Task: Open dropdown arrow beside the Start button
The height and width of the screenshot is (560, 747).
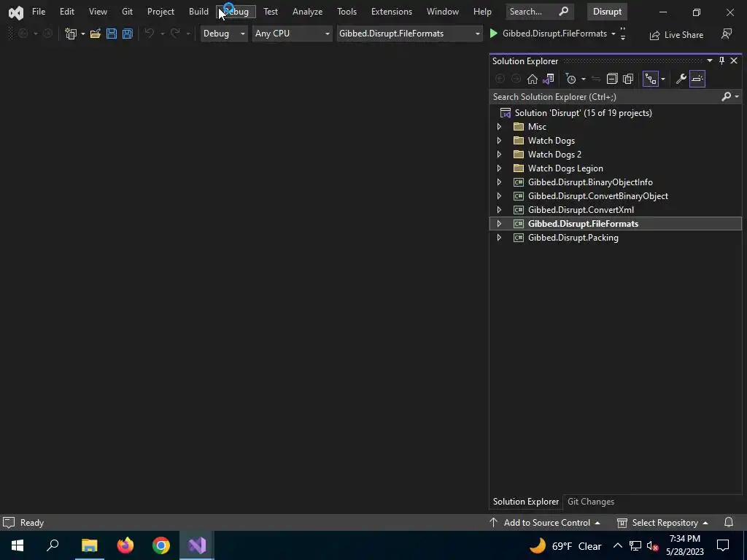Action: [613, 34]
